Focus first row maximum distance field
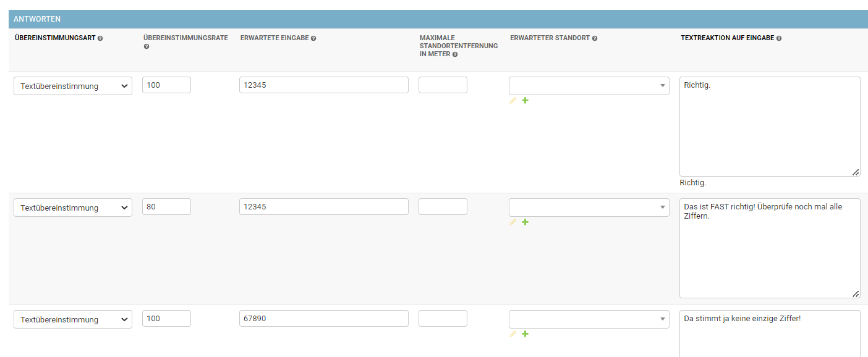Image resolution: width=868 pixels, height=357 pixels. click(443, 85)
